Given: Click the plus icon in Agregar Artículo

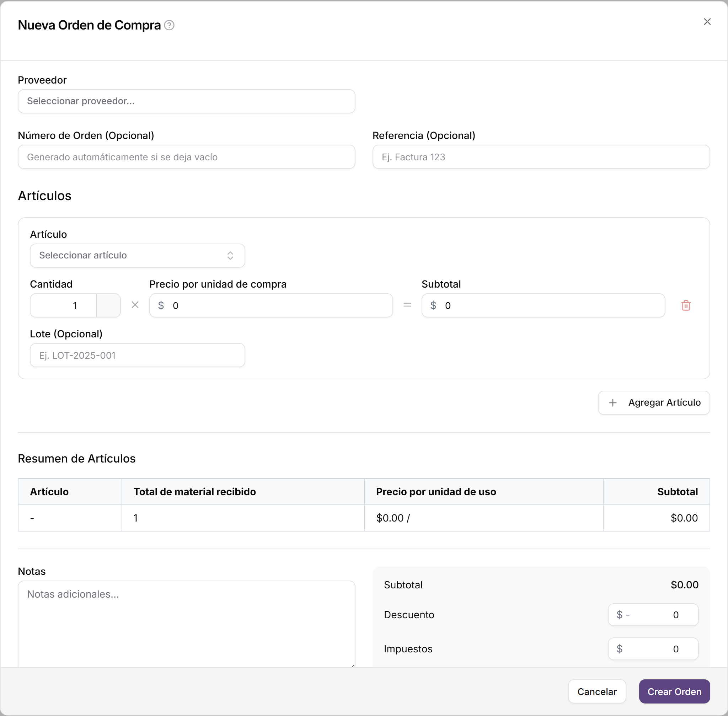Looking at the screenshot, I should pyautogui.click(x=612, y=403).
